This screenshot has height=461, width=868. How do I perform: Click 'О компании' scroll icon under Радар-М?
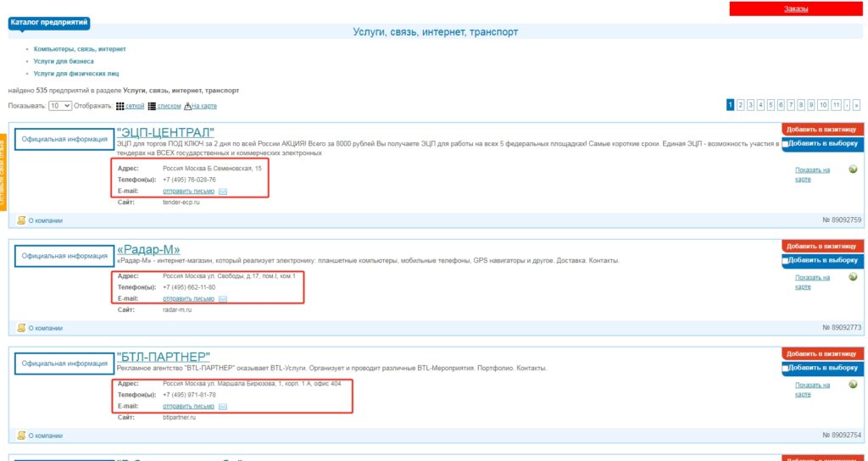[22, 328]
